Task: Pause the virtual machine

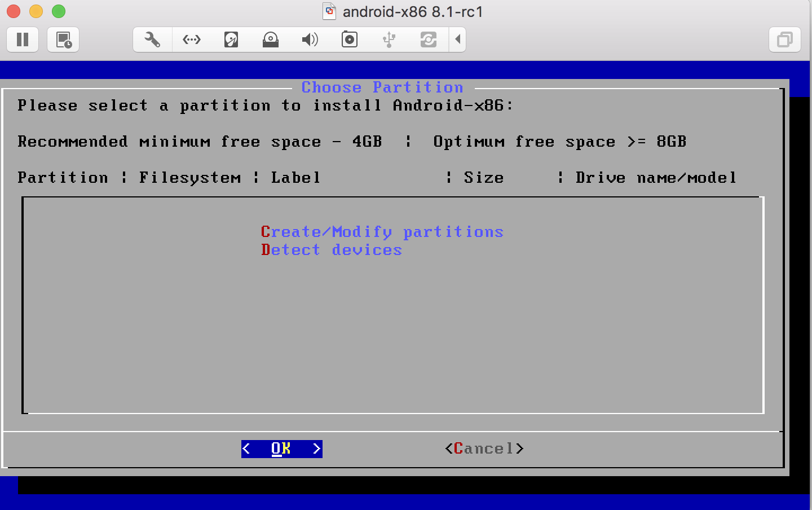Action: point(22,39)
